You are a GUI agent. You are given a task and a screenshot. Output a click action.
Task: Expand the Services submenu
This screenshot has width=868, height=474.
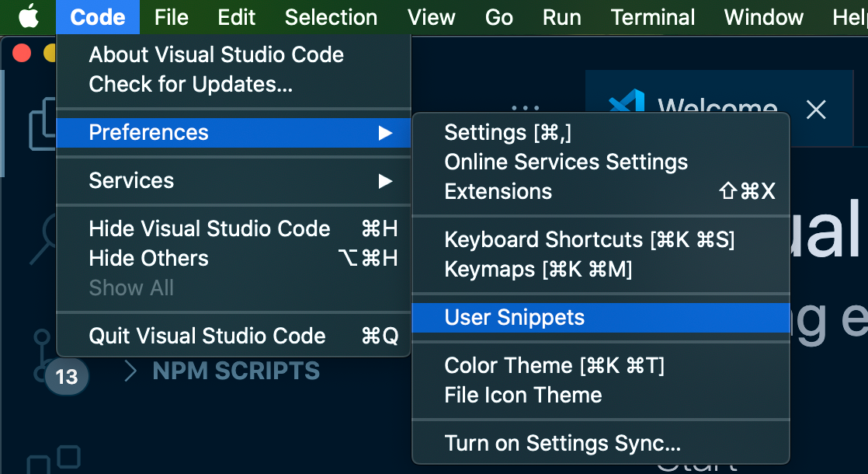(x=233, y=180)
